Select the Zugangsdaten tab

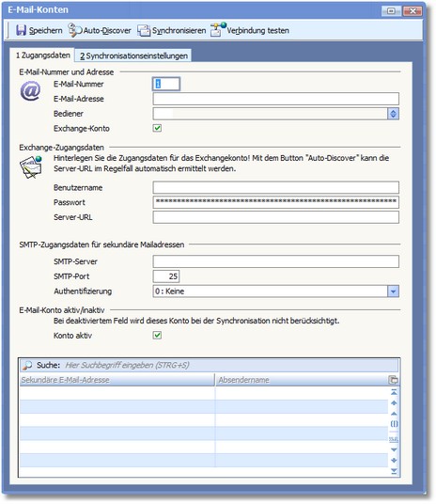[x=42, y=55]
